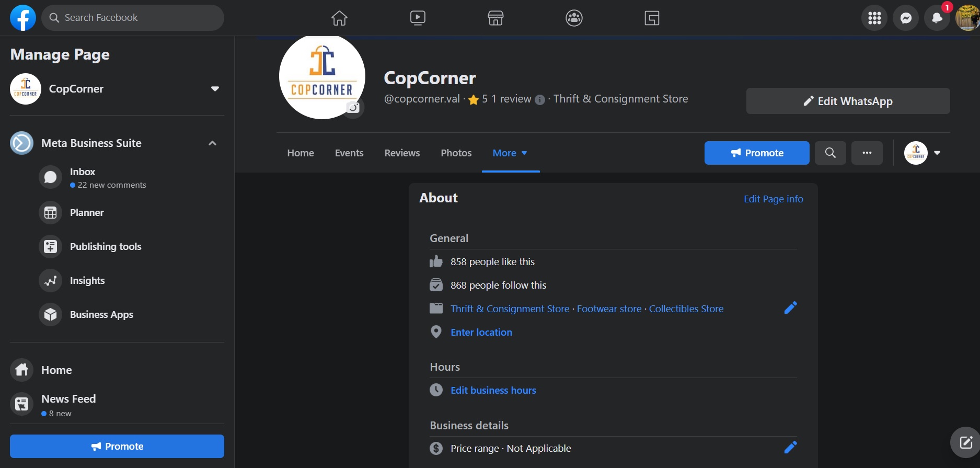Viewport: 980px width, 468px height.
Task: Change page profile photo via camera icon
Action: point(353,108)
